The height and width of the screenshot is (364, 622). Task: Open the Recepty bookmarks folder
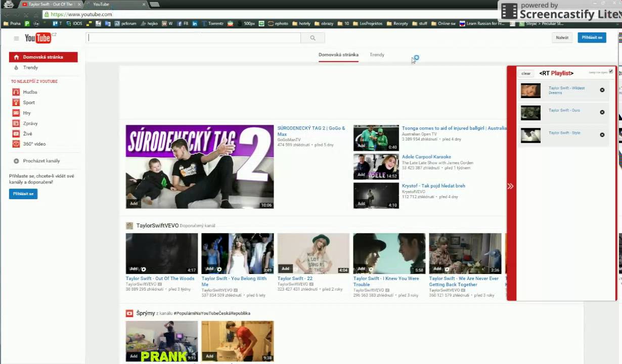click(397, 23)
